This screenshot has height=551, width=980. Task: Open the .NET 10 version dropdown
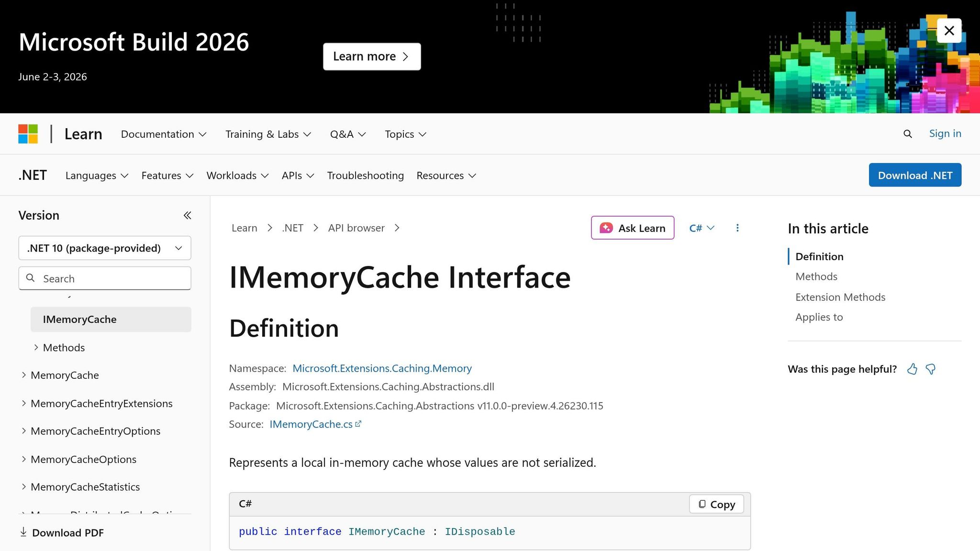[105, 248]
